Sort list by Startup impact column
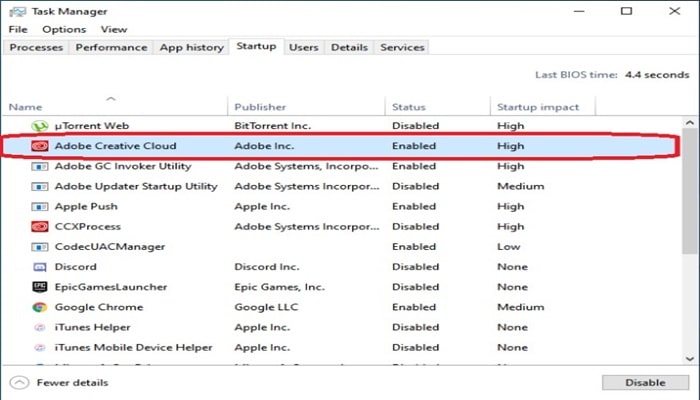 538,107
